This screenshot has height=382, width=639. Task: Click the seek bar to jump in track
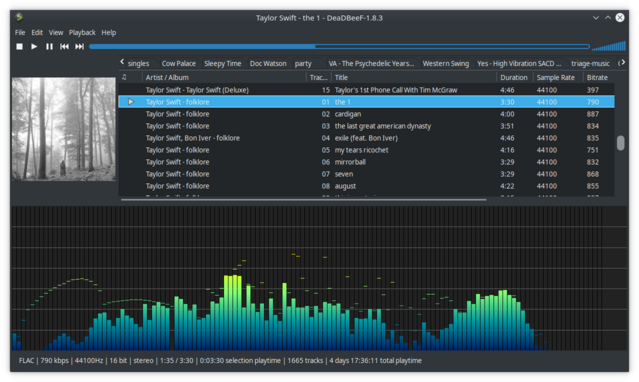point(339,46)
